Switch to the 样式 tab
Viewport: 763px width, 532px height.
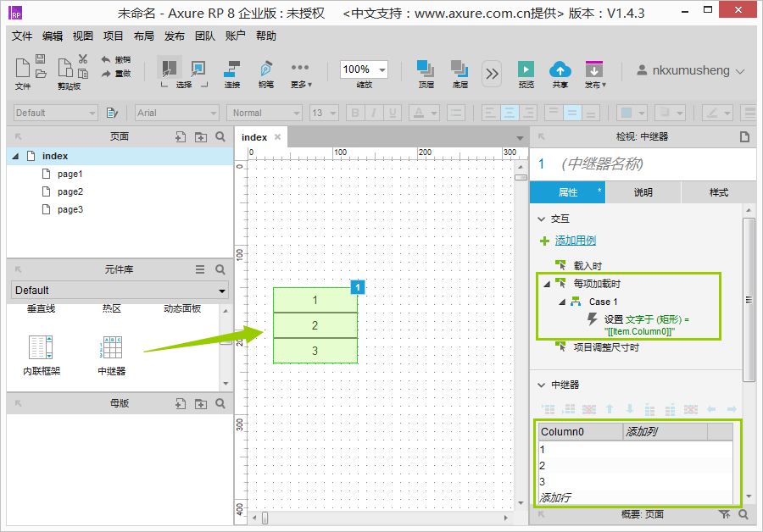pos(719,192)
